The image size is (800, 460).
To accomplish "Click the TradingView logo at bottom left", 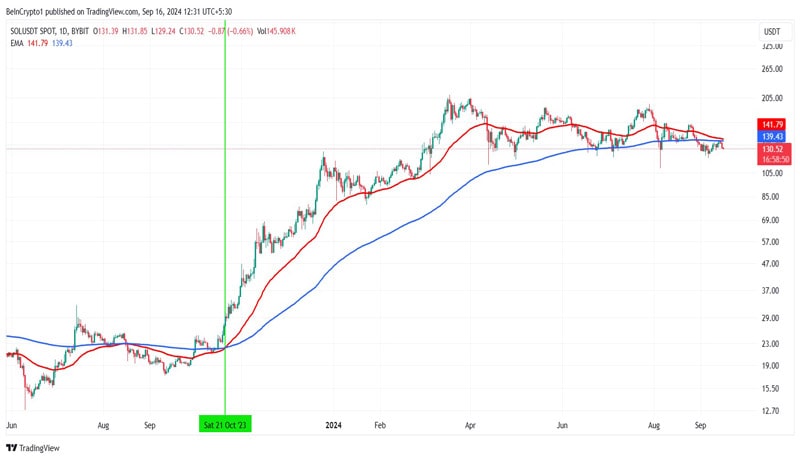I will (33, 448).
